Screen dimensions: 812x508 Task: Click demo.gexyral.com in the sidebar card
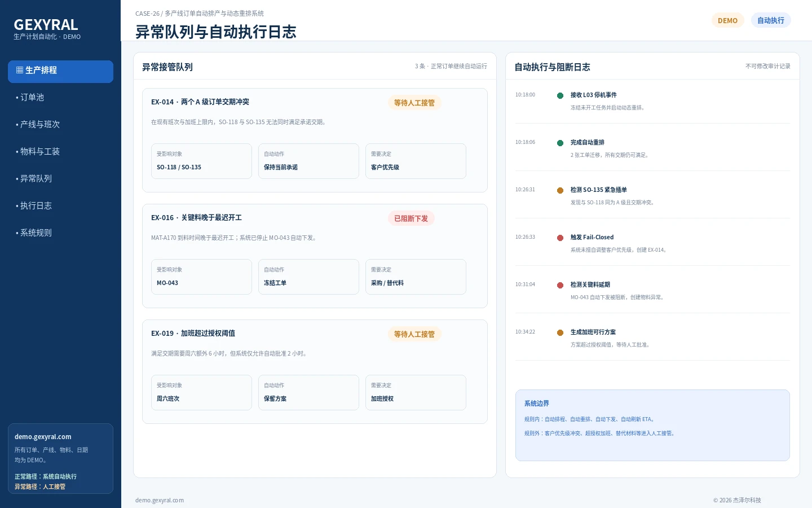click(x=43, y=437)
